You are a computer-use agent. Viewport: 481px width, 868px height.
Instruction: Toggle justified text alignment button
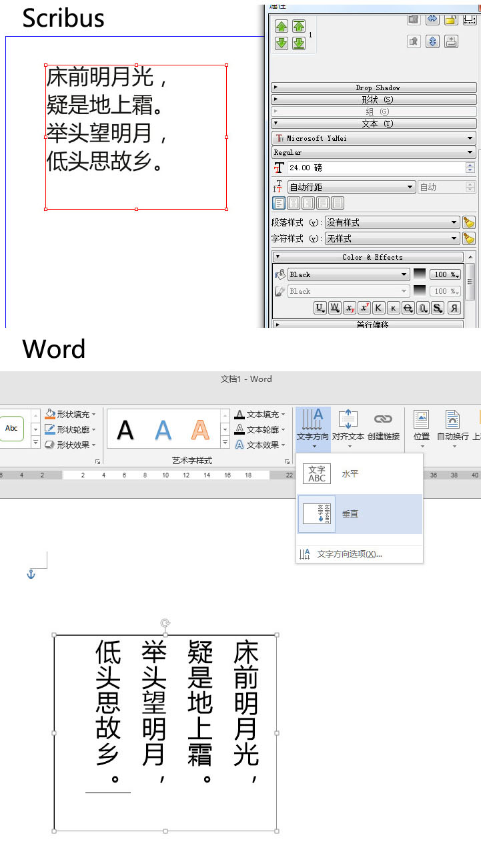pos(323,203)
